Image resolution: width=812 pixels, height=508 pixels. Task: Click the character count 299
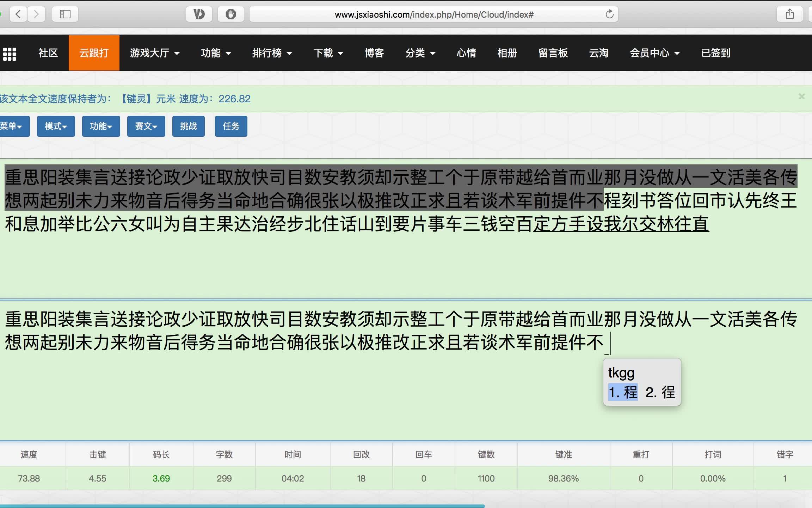point(224,478)
